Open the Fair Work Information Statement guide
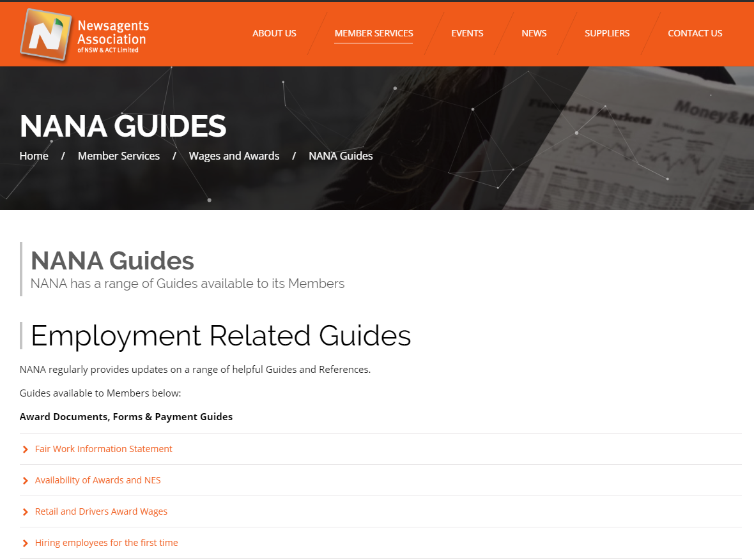754x560 pixels. (104, 449)
